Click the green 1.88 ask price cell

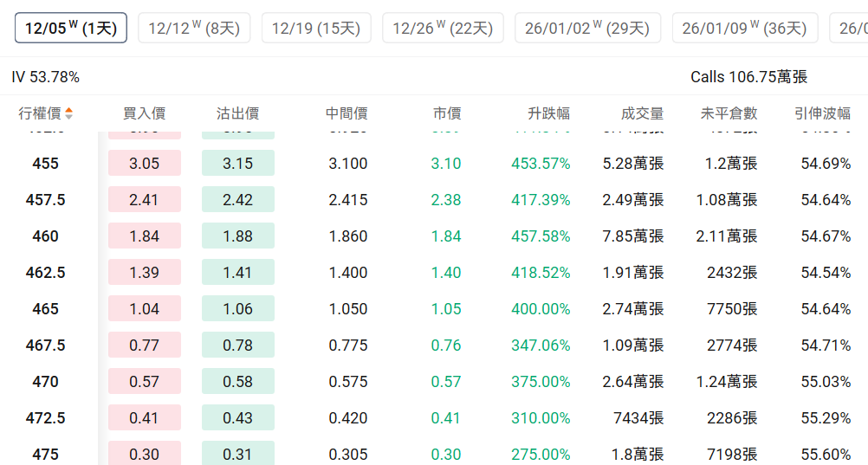[x=237, y=236]
